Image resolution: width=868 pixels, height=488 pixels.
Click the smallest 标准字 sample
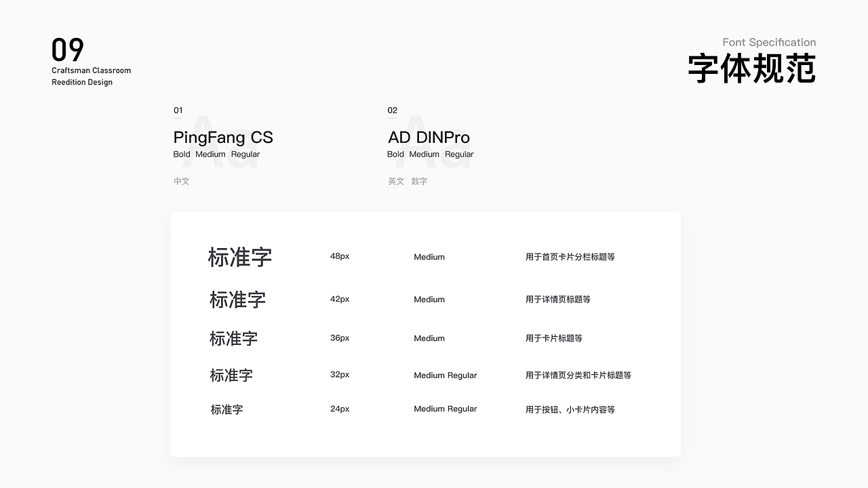point(227,409)
